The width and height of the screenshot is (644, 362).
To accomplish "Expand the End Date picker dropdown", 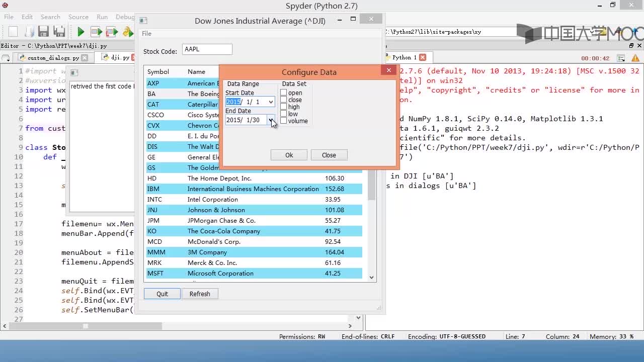I will click(x=271, y=120).
